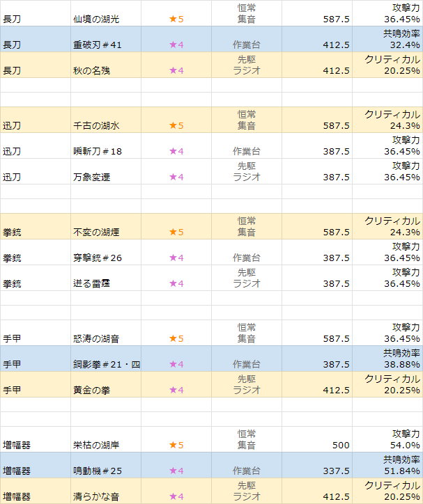Viewport: 423px width, 504px height.
Task: Click the ★5 rating in 仙境の湖光 row
Action: point(176,19)
